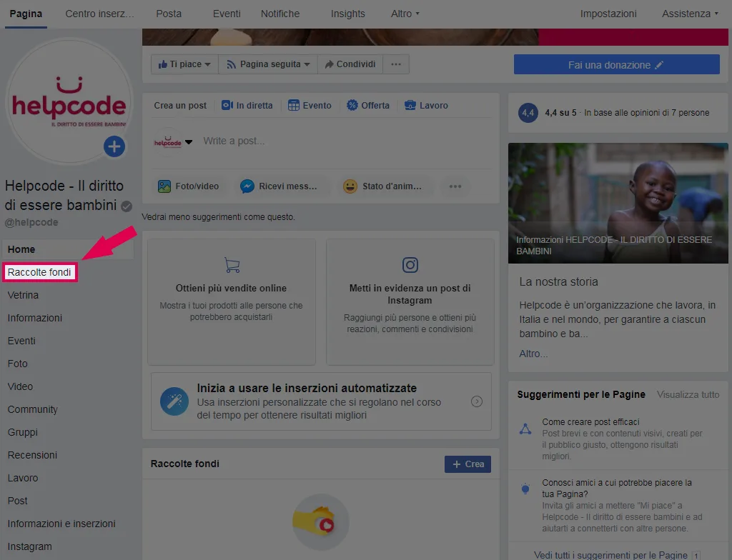The width and height of the screenshot is (732, 560).
Task: Open the 'Ti piace' dropdown
Action: pyautogui.click(x=184, y=64)
